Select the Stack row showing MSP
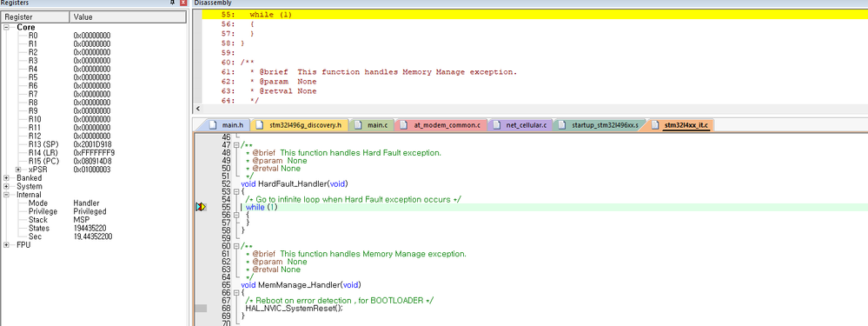868x326 pixels. 93,220
